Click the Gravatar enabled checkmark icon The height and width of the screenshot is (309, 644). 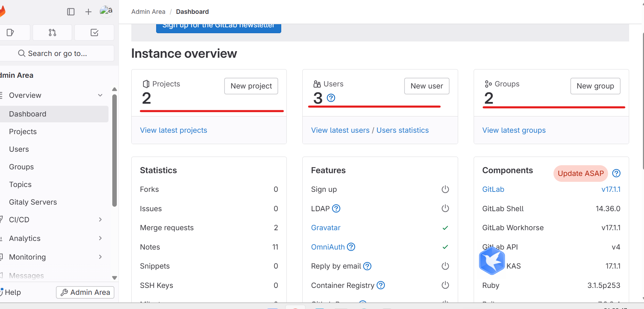tap(445, 228)
